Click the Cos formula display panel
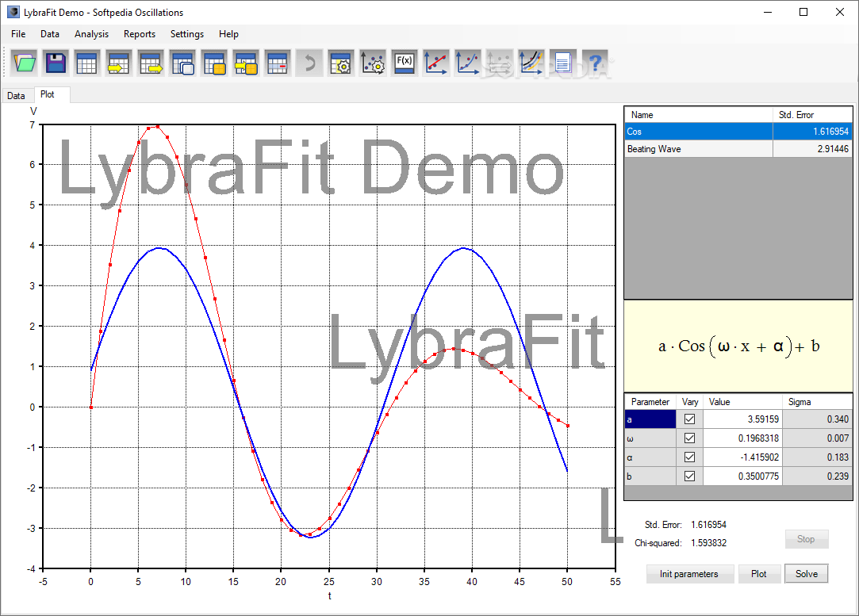 click(738, 346)
